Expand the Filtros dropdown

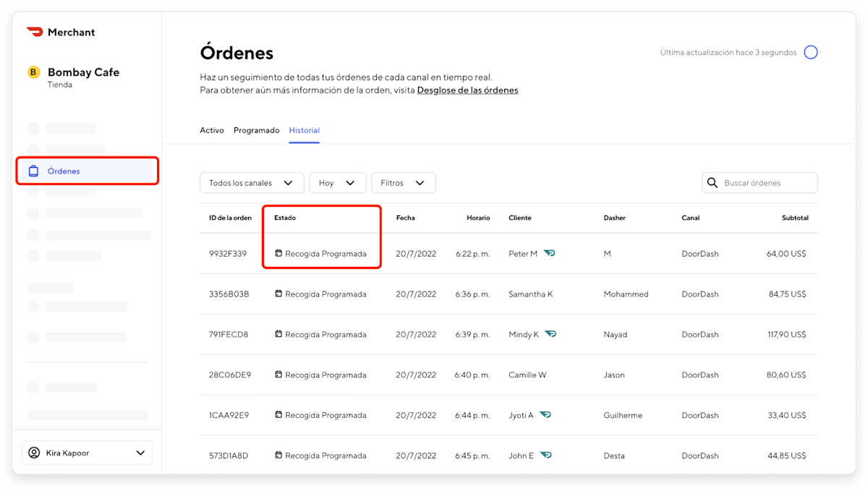tap(403, 183)
